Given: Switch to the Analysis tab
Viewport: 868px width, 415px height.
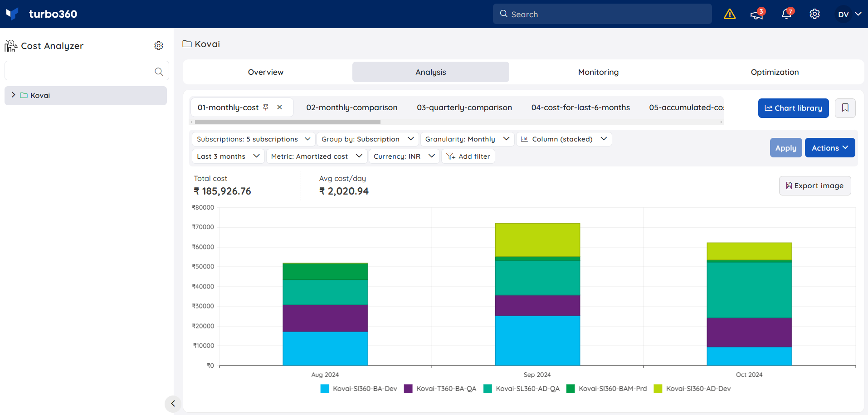Looking at the screenshot, I should click(x=431, y=72).
